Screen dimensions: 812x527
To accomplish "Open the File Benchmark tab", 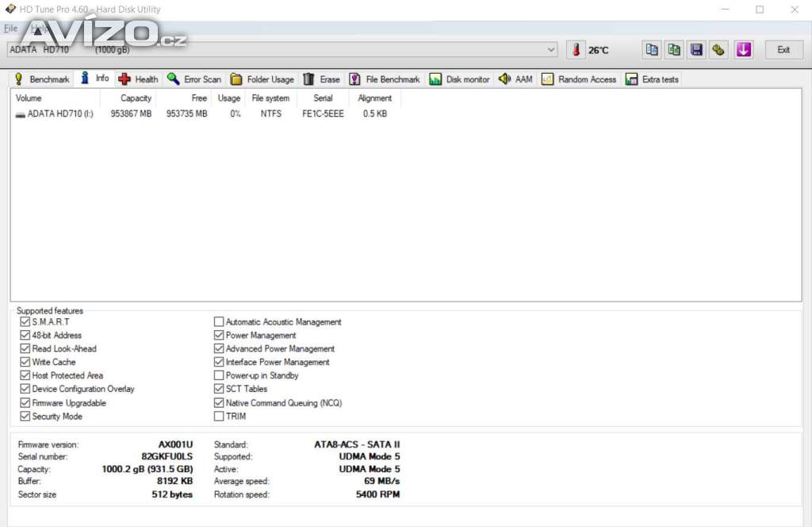I will pyautogui.click(x=385, y=79).
